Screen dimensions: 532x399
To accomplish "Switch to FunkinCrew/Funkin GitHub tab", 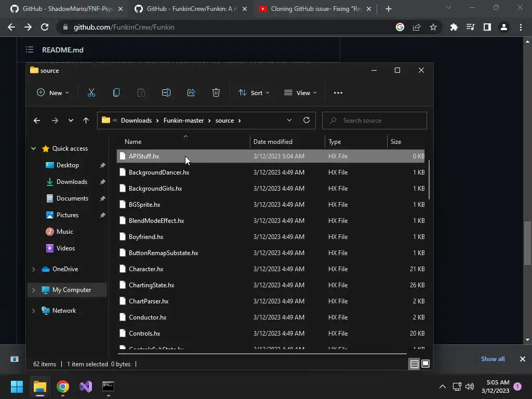I will [x=190, y=9].
